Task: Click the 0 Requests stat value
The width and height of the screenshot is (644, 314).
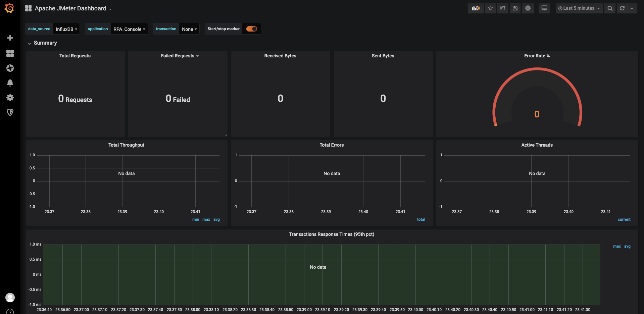Action: (75, 99)
